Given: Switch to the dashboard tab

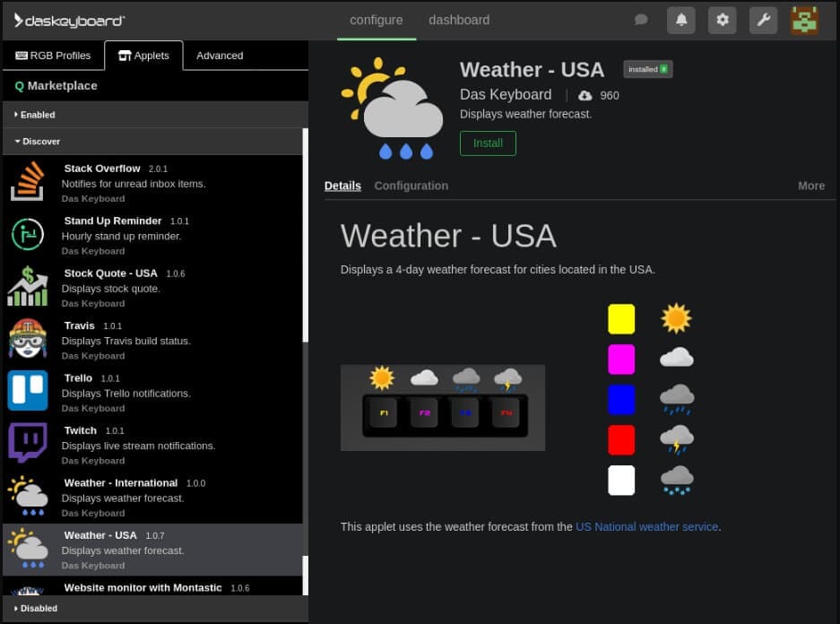Looking at the screenshot, I should pyautogui.click(x=459, y=21).
